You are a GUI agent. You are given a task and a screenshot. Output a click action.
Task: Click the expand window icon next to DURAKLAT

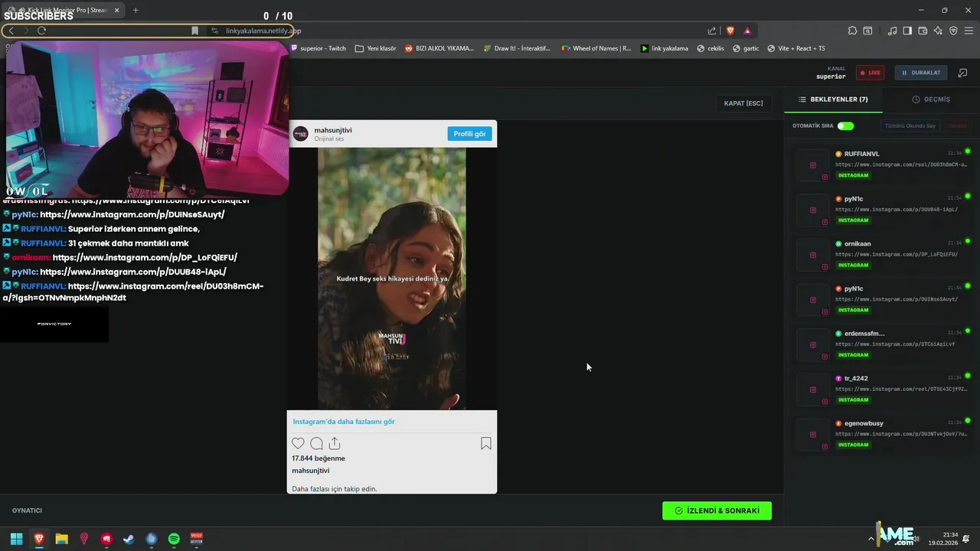coord(962,73)
